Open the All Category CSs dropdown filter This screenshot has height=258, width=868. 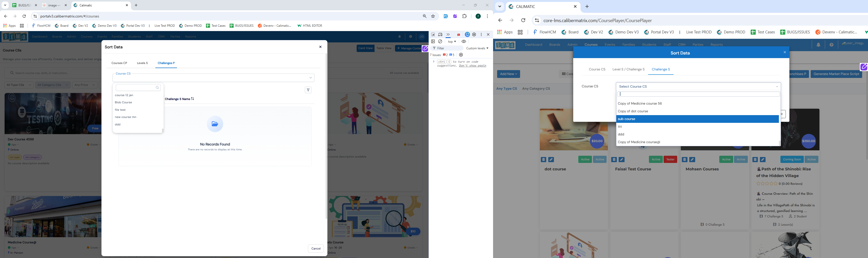[53, 85]
